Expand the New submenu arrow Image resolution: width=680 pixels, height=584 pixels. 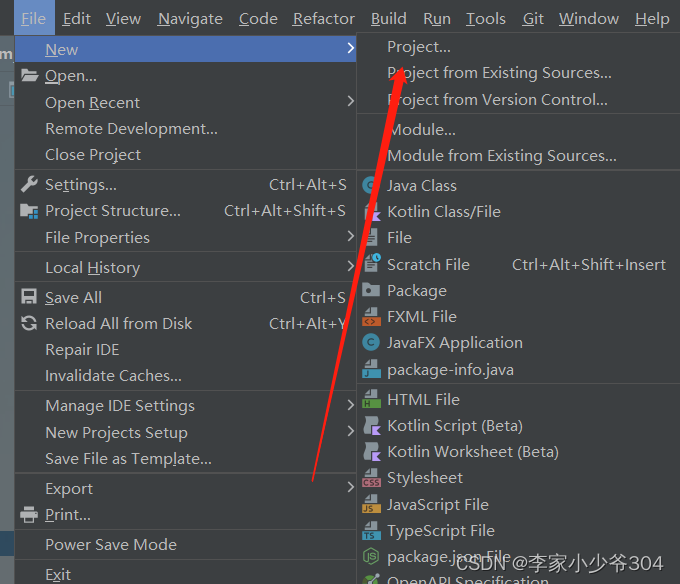350,48
